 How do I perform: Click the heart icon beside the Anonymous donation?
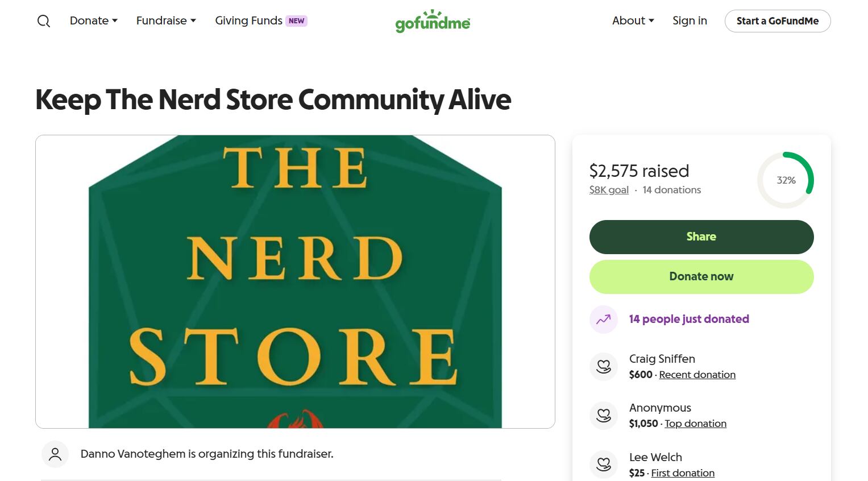click(x=603, y=415)
